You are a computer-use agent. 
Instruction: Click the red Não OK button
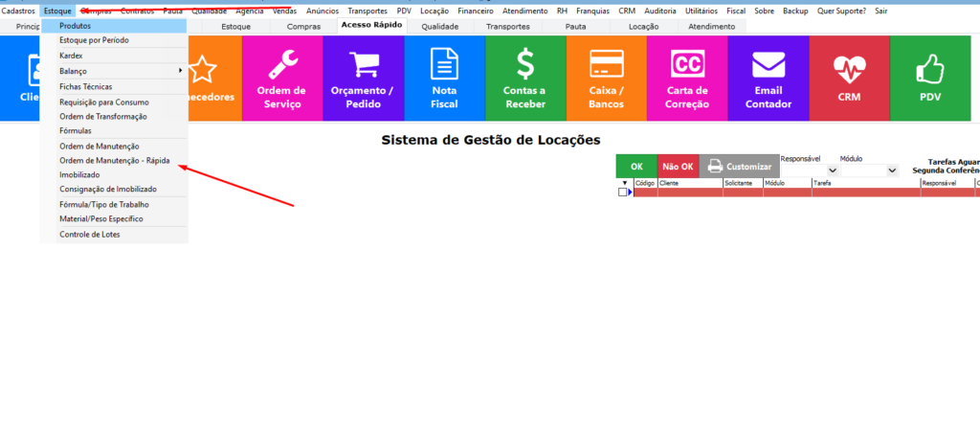678,167
